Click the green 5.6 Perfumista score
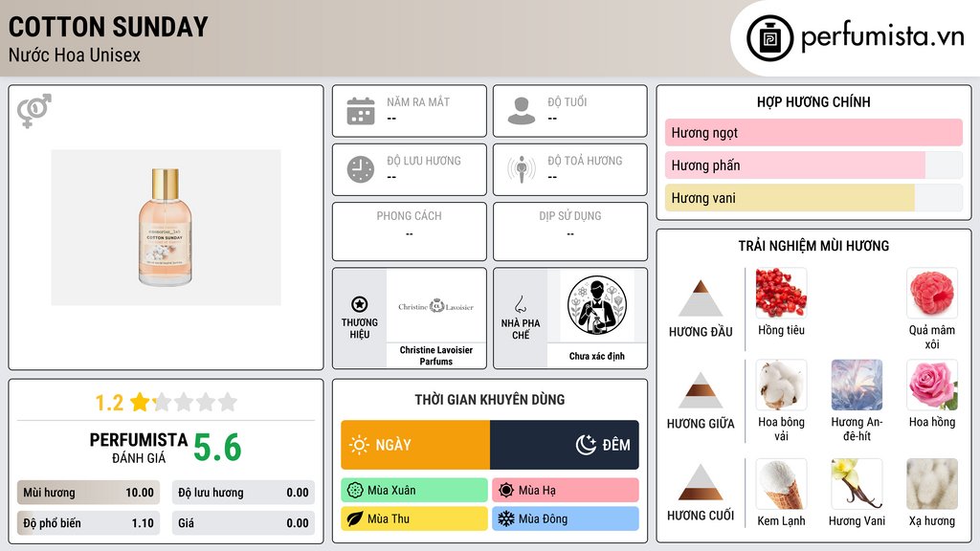980x551 pixels. 217,448
